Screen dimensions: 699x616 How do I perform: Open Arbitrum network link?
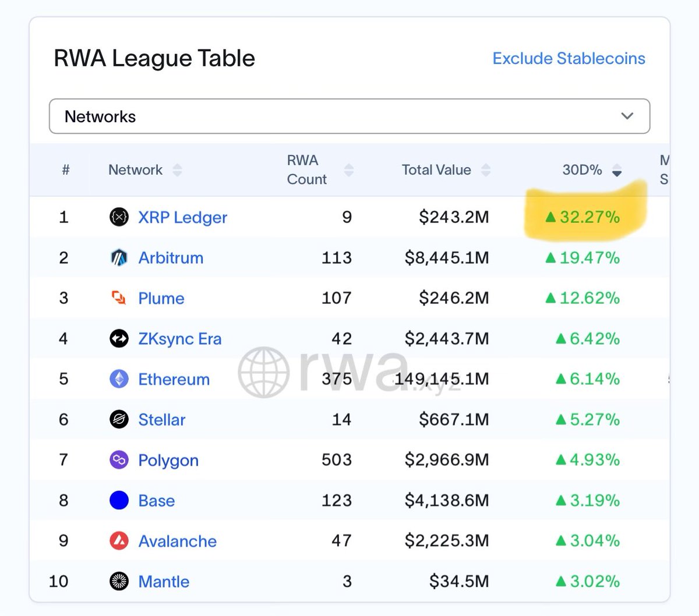171,257
